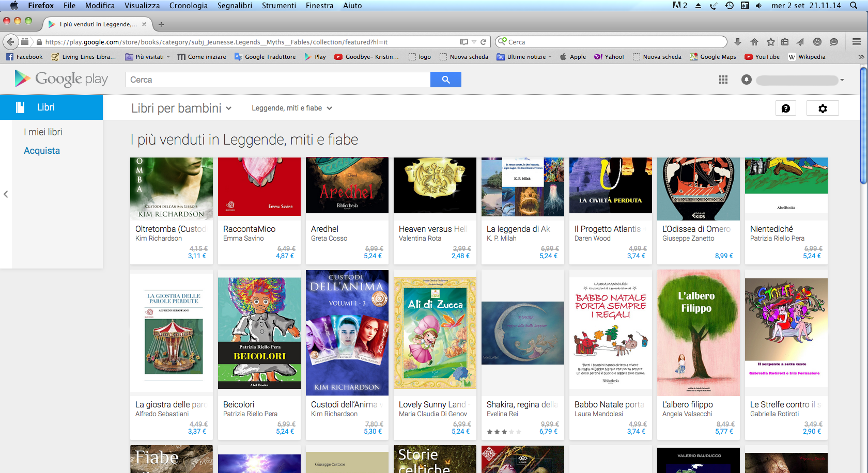The image size is (868, 473).
Task: Click the Ali di Zucca book cover
Action: pos(435,333)
